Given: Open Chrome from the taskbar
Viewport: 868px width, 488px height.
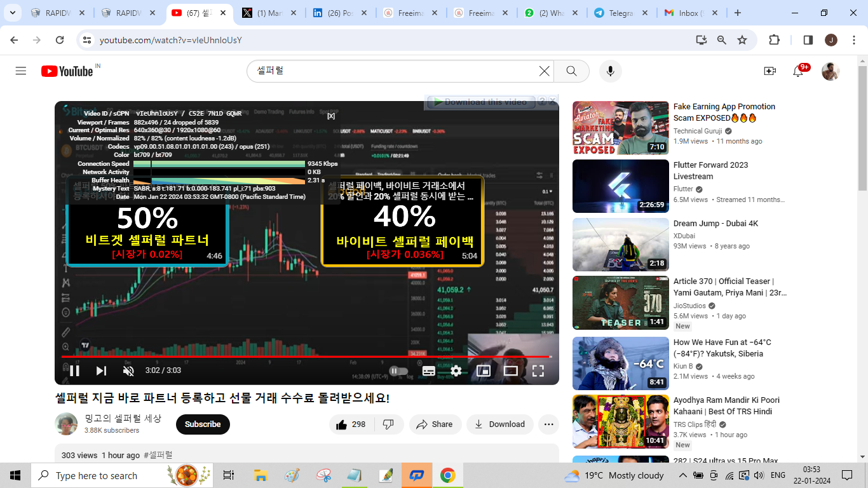Looking at the screenshot, I should pyautogui.click(x=447, y=475).
